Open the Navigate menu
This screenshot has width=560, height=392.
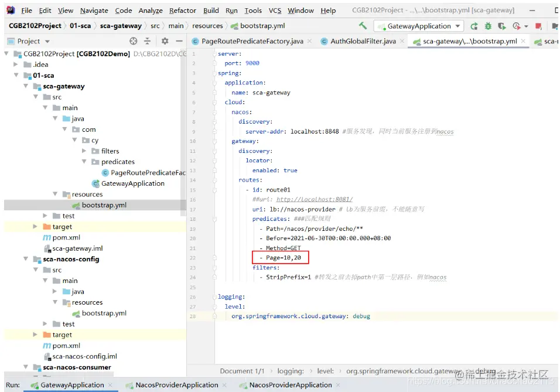(94, 11)
